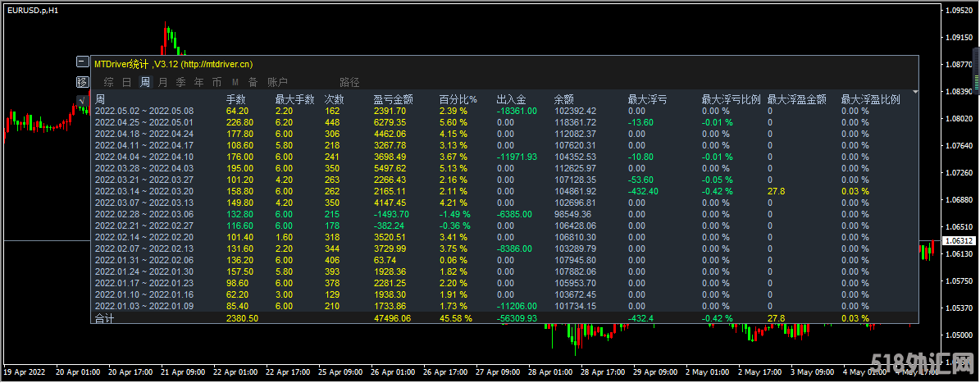Image resolution: width=980 pixels, height=383 pixels.
Task: Select the 周 weekly tab
Action: pos(144,82)
